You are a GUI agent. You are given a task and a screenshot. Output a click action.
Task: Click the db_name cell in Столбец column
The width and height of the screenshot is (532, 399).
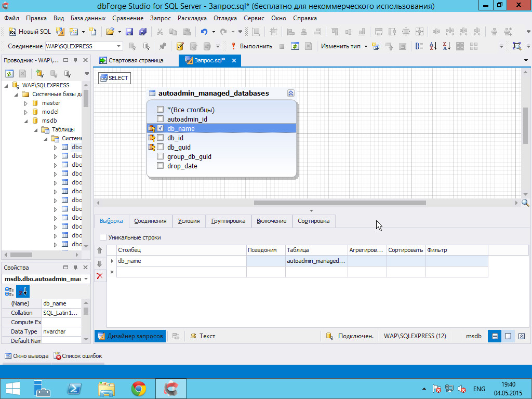[181, 261]
